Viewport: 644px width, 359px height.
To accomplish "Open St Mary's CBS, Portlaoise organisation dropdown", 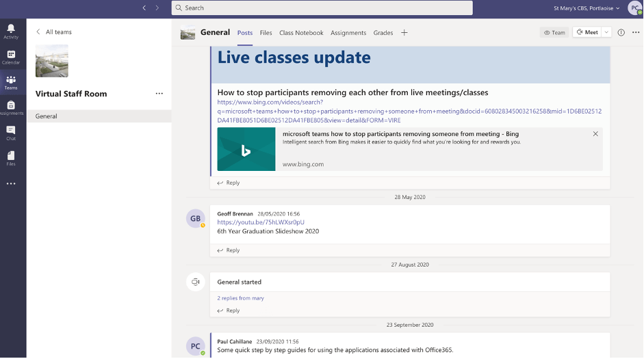I will (x=586, y=8).
